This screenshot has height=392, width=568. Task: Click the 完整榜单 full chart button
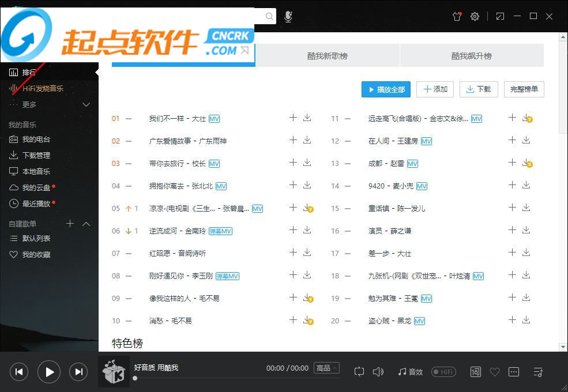524,89
